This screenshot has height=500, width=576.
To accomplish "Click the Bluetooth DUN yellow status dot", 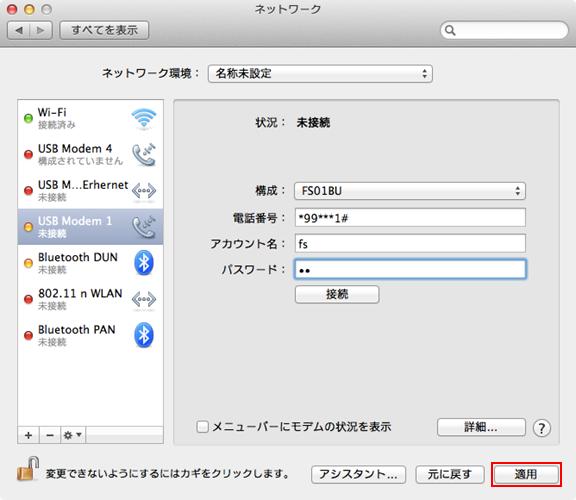I will (28, 263).
